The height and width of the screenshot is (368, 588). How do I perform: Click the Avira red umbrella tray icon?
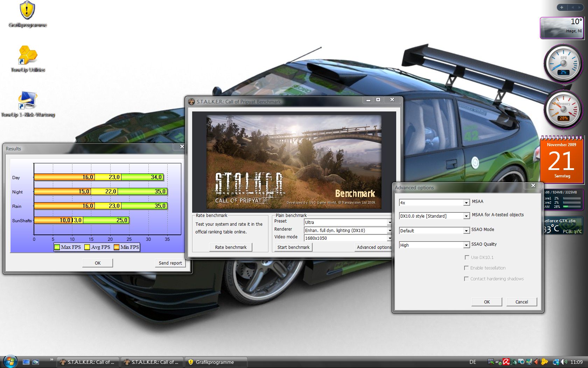[506, 362]
